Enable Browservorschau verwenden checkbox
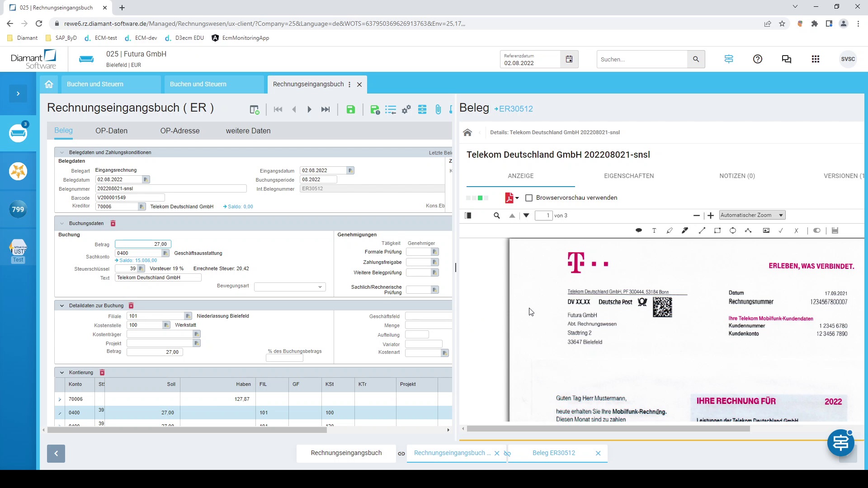 point(529,198)
